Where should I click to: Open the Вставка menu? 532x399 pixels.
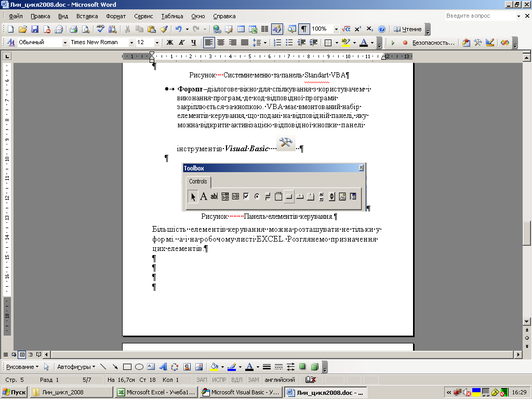(87, 16)
